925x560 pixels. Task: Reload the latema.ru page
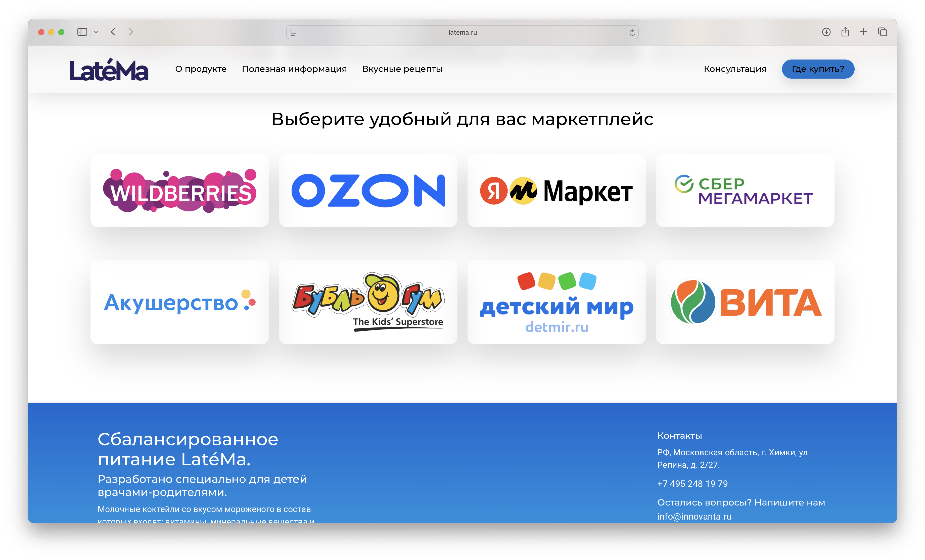pos(632,32)
